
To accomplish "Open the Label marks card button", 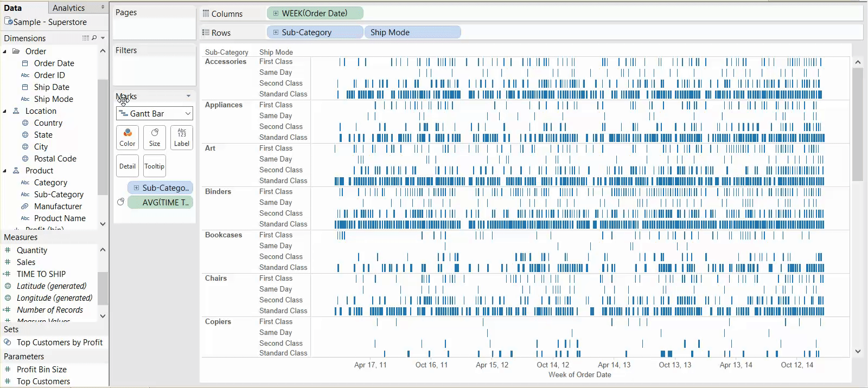I will (182, 137).
